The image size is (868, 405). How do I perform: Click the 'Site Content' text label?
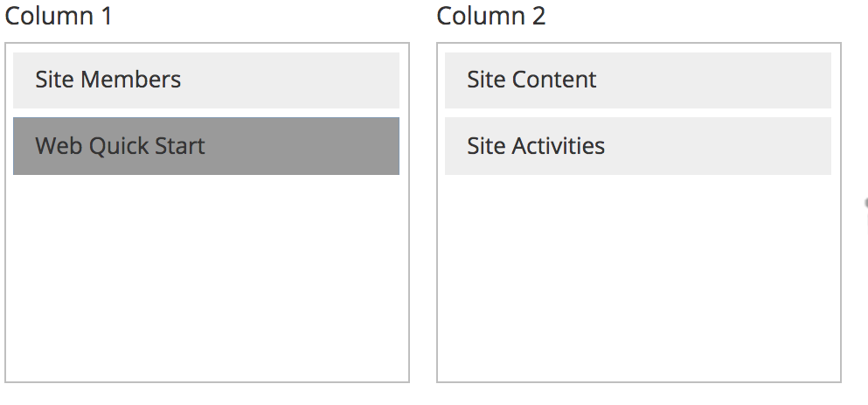531,80
